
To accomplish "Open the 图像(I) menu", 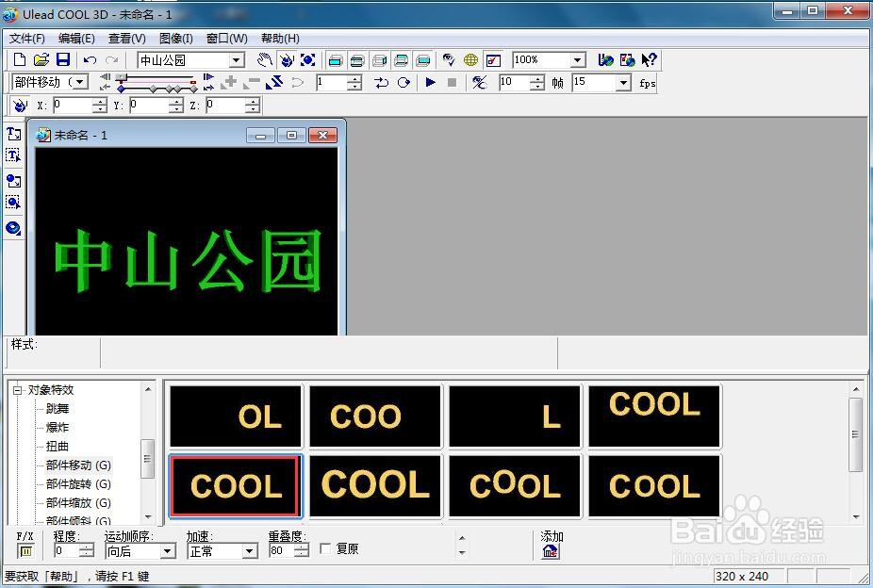I will (x=176, y=39).
